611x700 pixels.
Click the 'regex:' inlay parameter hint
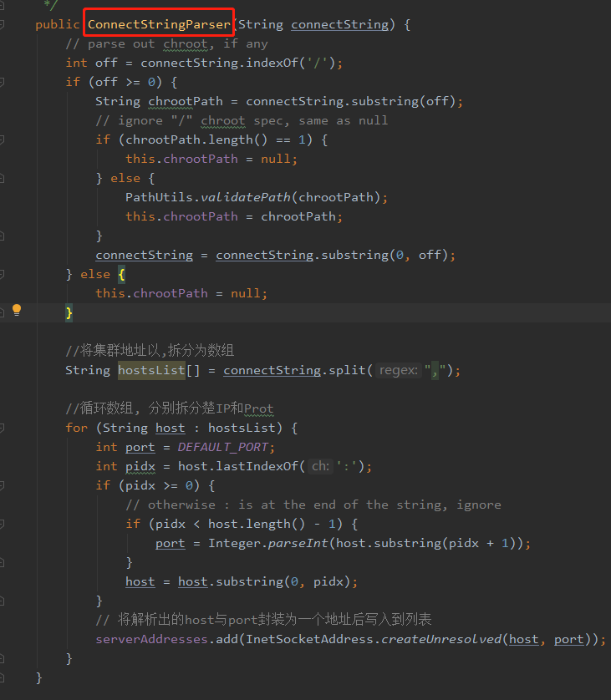(399, 370)
